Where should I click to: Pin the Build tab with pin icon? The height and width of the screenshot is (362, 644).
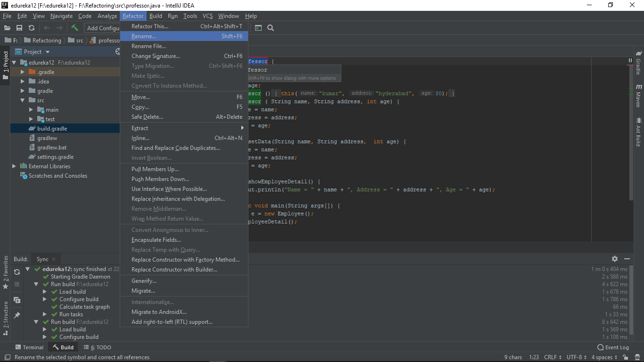pyautogui.click(x=17, y=315)
